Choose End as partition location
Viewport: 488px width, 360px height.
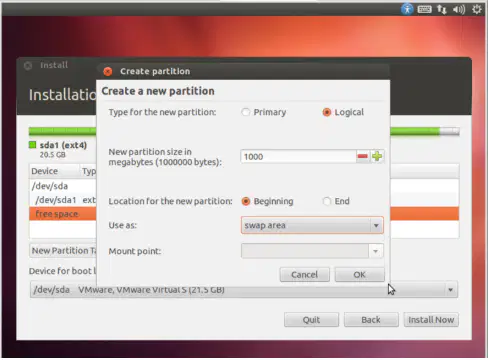(327, 201)
